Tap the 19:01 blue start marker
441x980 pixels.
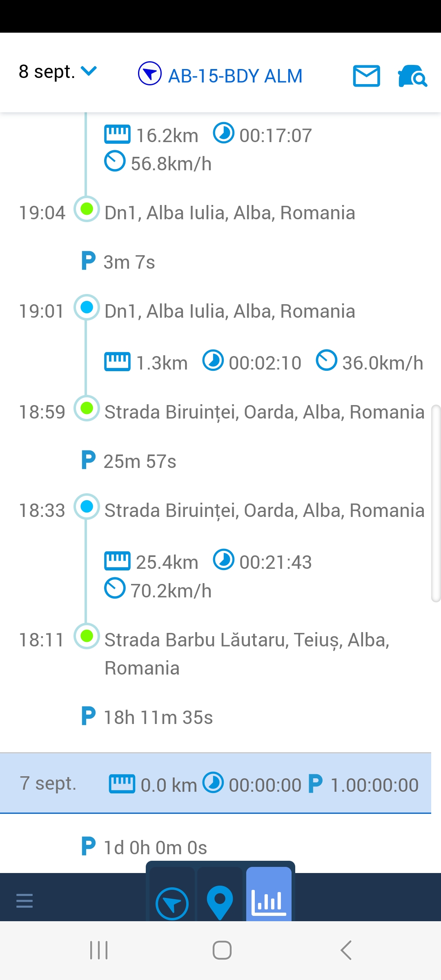pos(87,307)
